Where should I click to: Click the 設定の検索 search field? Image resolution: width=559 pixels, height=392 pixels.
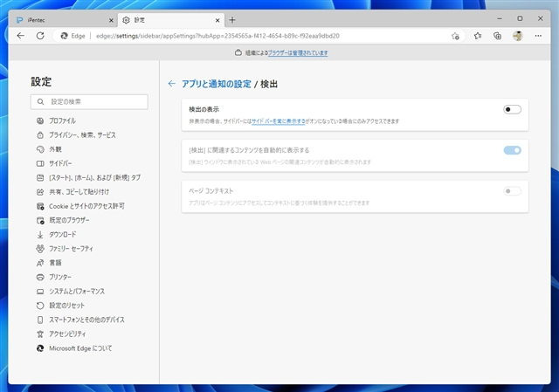coord(89,102)
